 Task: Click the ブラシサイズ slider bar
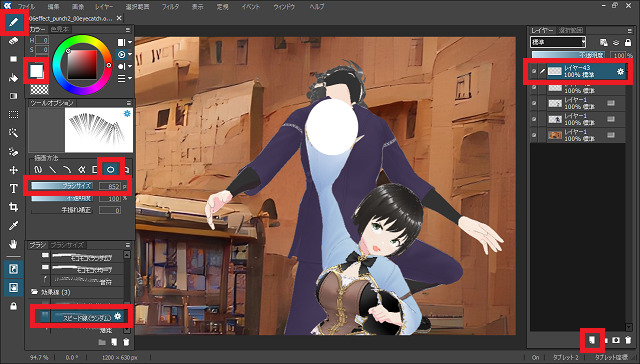(62, 186)
